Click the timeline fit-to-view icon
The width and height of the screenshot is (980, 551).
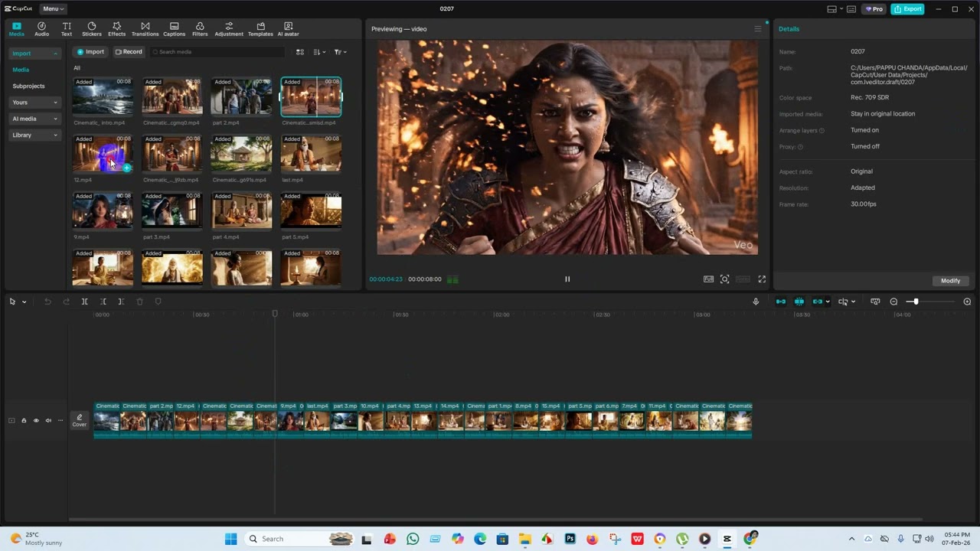875,302
